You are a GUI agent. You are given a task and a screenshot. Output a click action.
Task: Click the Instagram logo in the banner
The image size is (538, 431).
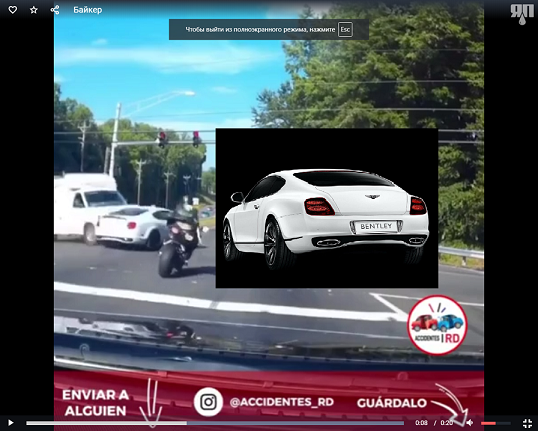208,402
